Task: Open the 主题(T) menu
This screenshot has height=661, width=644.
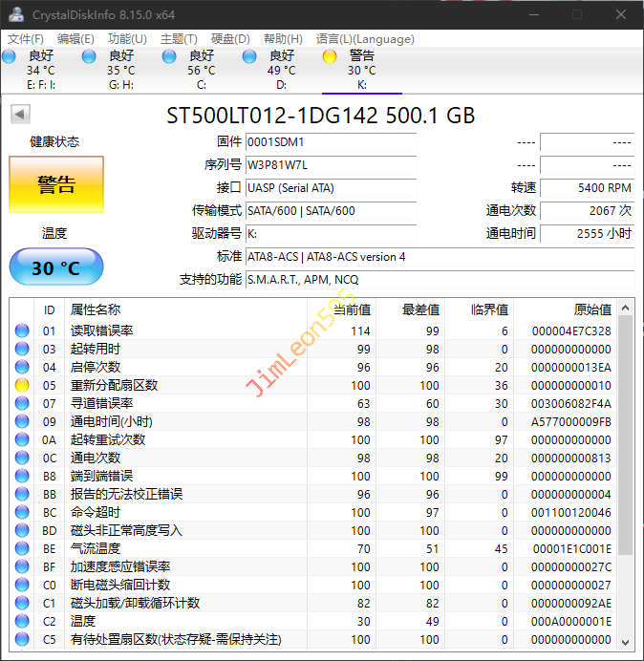Action: [179, 39]
